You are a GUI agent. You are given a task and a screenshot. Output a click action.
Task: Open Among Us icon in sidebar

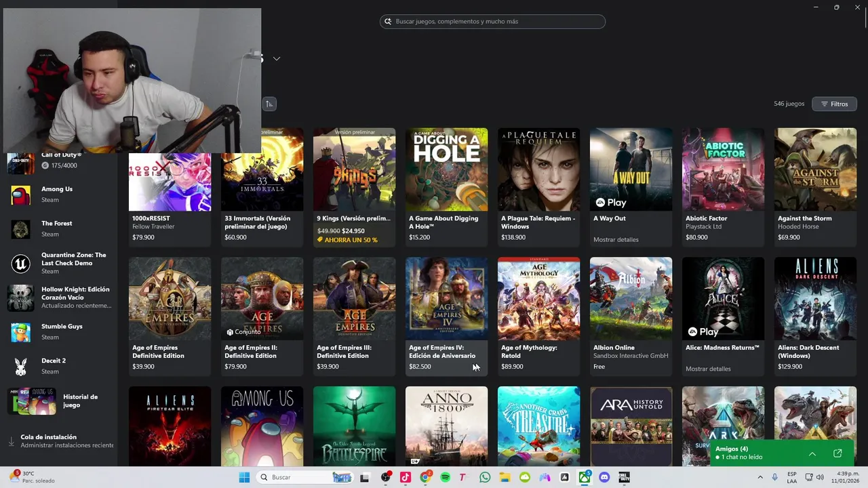[20, 195]
